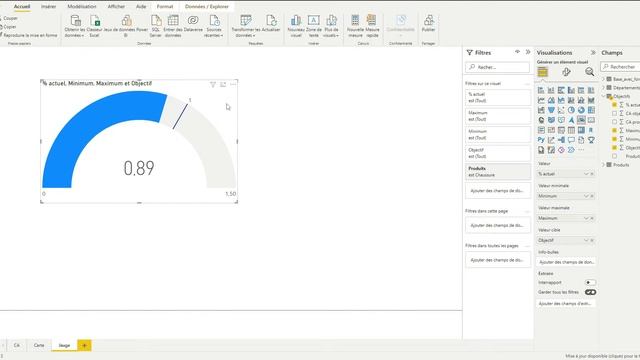
Task: Remove % actuel from Valeur well
Action: coord(592,174)
